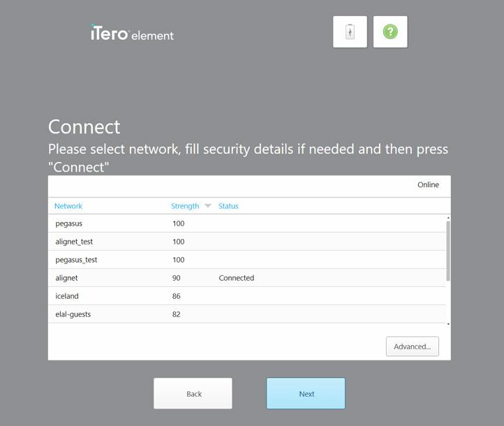The image size is (504, 426).
Task: Click the scrollbar up arrow
Action: [448, 218]
